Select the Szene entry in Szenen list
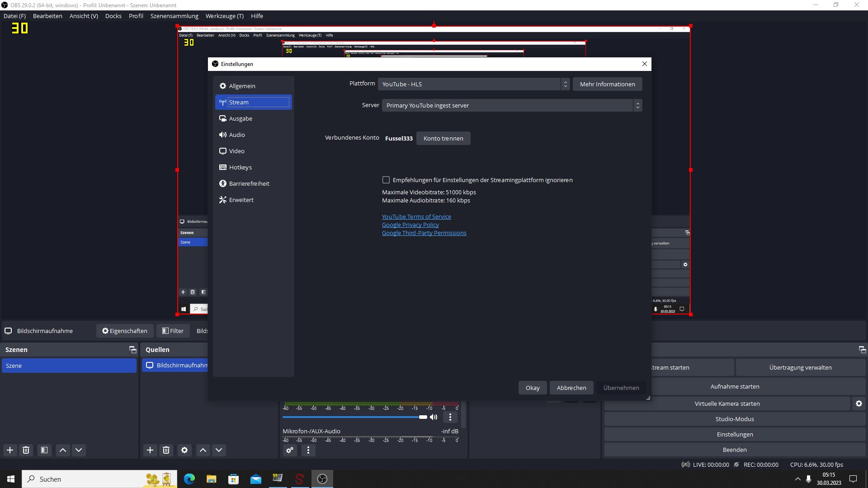Image resolution: width=868 pixels, height=488 pixels. tap(69, 366)
